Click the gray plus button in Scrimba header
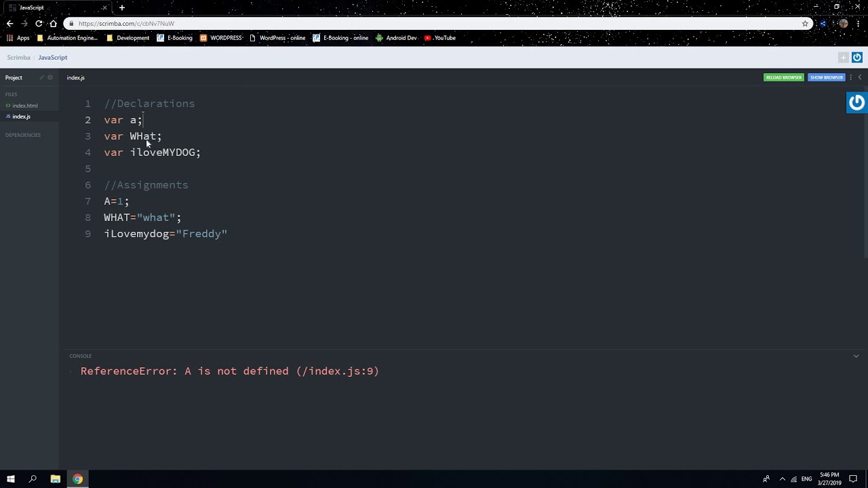Viewport: 868px width, 488px height. 843,58
